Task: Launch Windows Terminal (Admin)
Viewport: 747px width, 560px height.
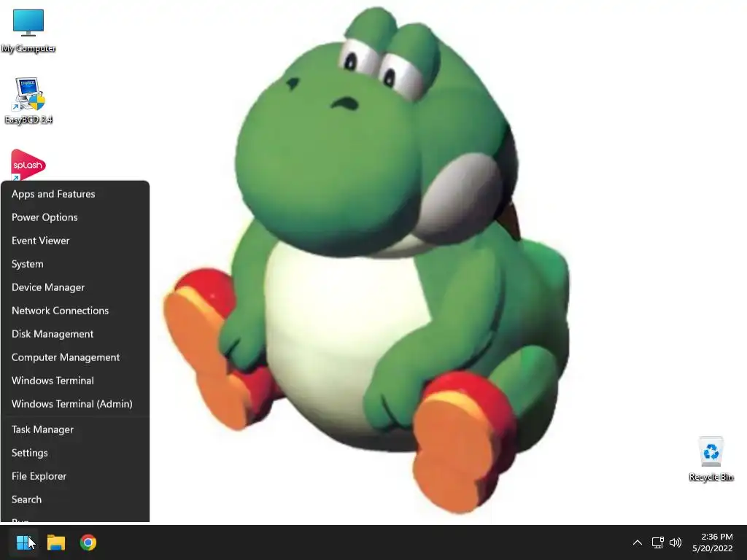Action: point(75,404)
